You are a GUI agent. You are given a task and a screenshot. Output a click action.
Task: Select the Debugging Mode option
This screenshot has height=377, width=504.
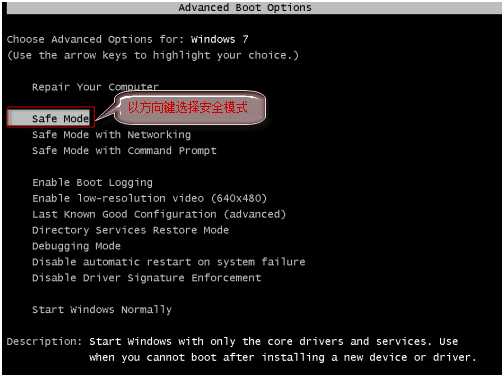(x=76, y=246)
